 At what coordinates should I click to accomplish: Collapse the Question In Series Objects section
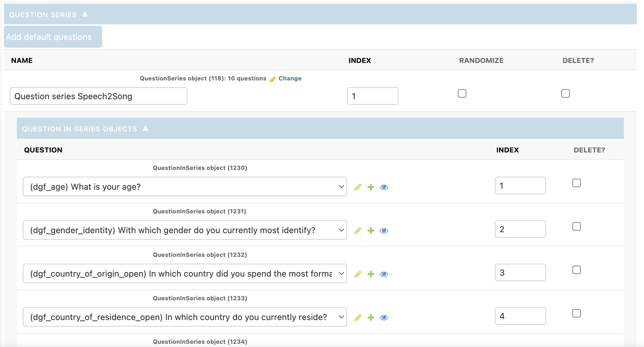[x=146, y=128]
